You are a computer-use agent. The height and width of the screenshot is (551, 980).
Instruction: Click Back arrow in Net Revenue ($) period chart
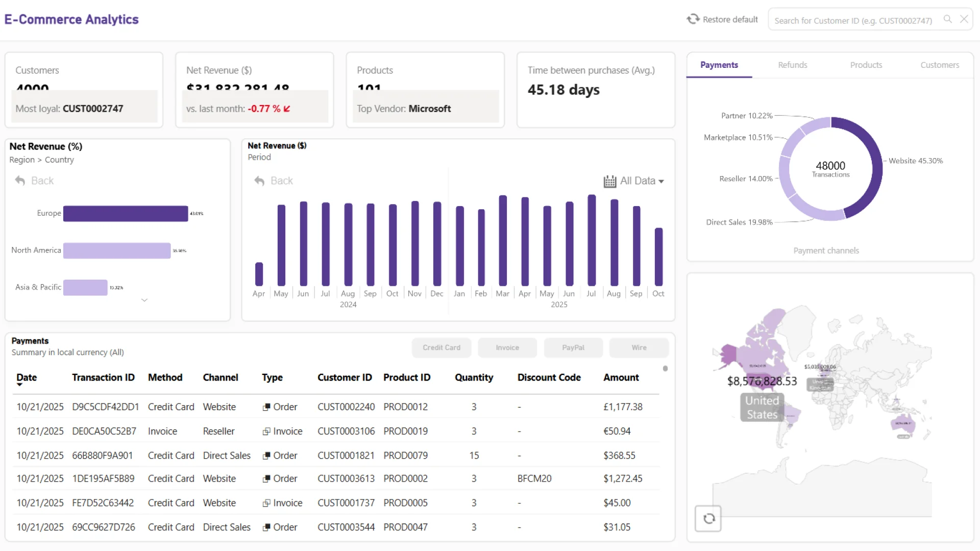pos(260,181)
